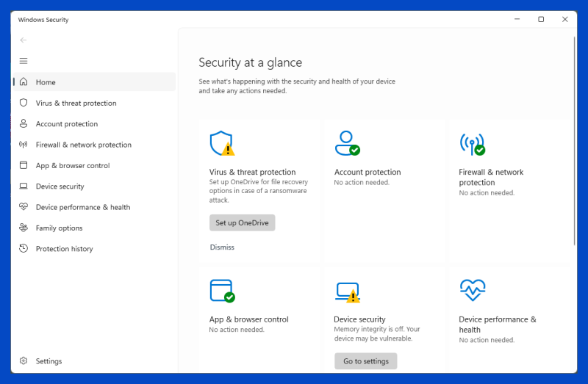Click the back arrow icon

click(x=24, y=40)
